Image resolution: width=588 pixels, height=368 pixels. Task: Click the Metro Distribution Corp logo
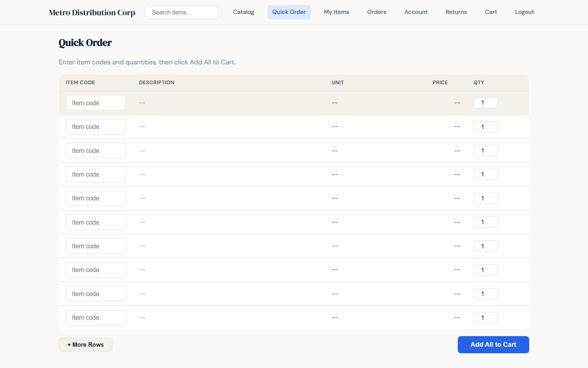[x=92, y=12]
